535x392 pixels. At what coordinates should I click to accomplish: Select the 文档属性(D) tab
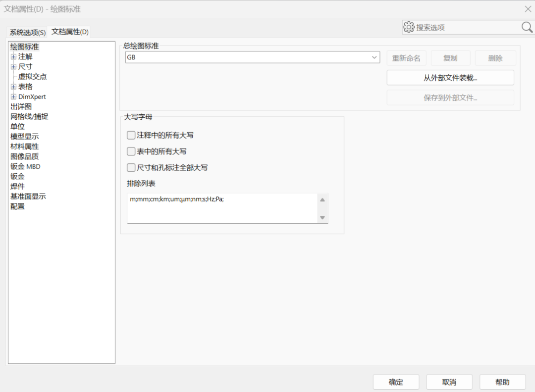coord(70,32)
